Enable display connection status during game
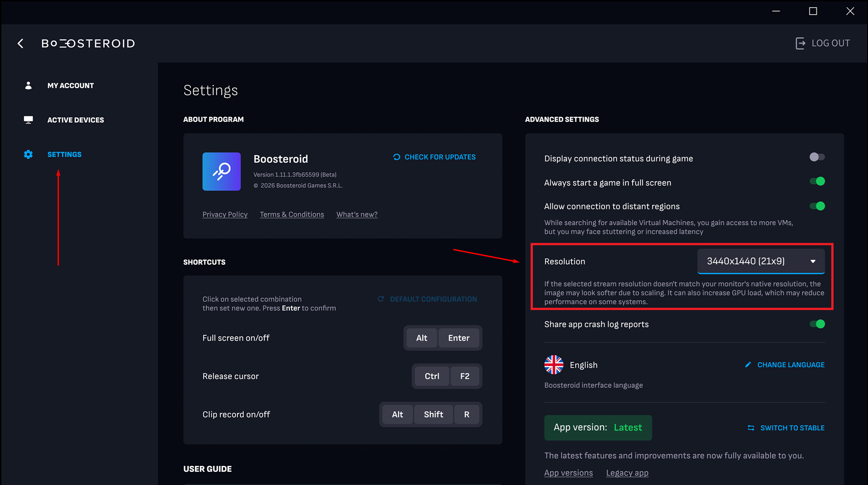The width and height of the screenshot is (868, 485). point(817,157)
